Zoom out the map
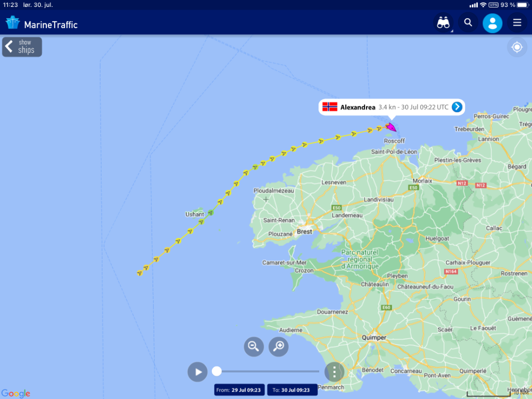 [253, 346]
